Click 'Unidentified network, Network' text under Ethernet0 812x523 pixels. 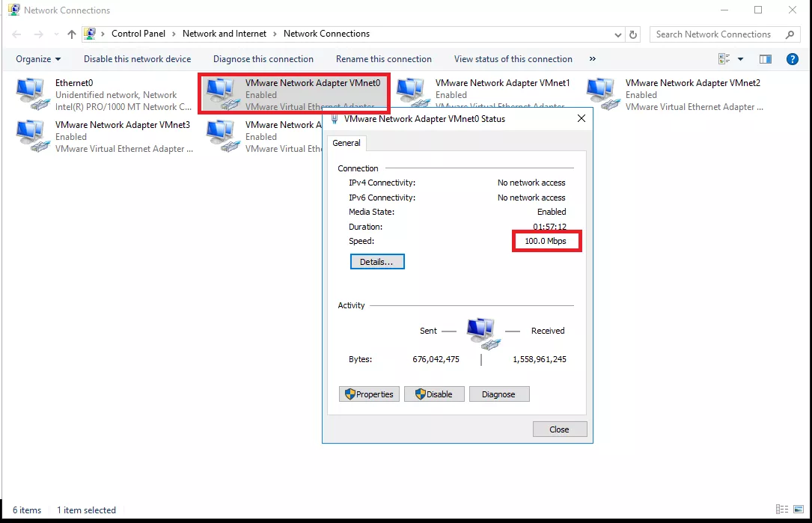pos(116,95)
